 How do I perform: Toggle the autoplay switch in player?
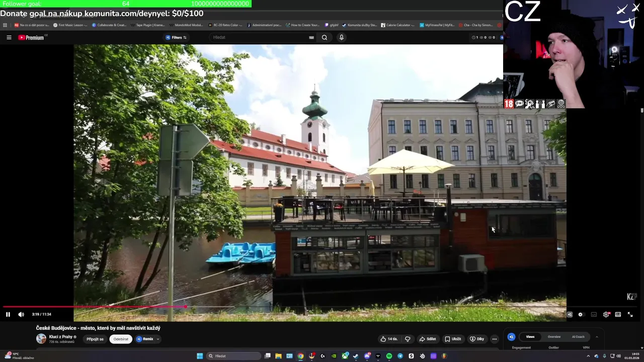581,314
